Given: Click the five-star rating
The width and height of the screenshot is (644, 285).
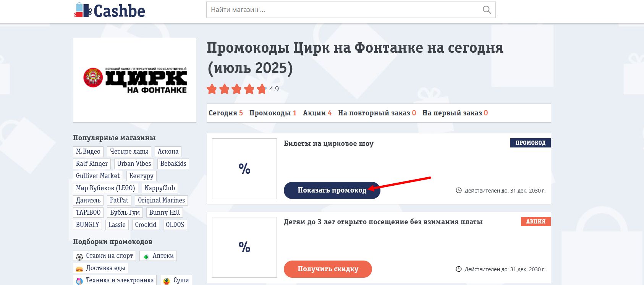Looking at the screenshot, I should pos(236,89).
